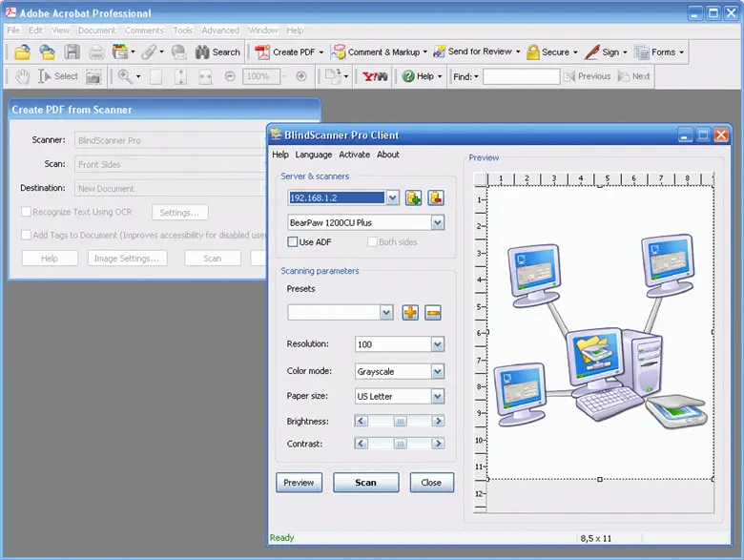
Task: Delete the selected scanning preset
Action: coord(433,312)
